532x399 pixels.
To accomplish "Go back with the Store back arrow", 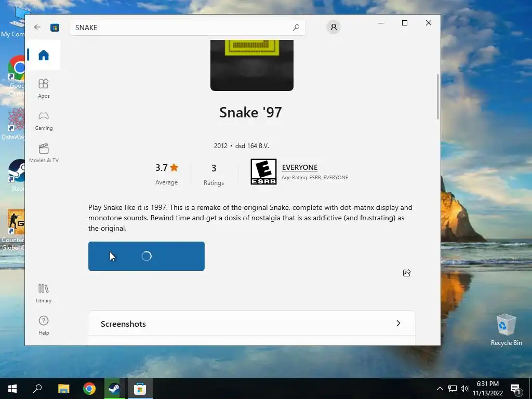I will pyautogui.click(x=37, y=27).
